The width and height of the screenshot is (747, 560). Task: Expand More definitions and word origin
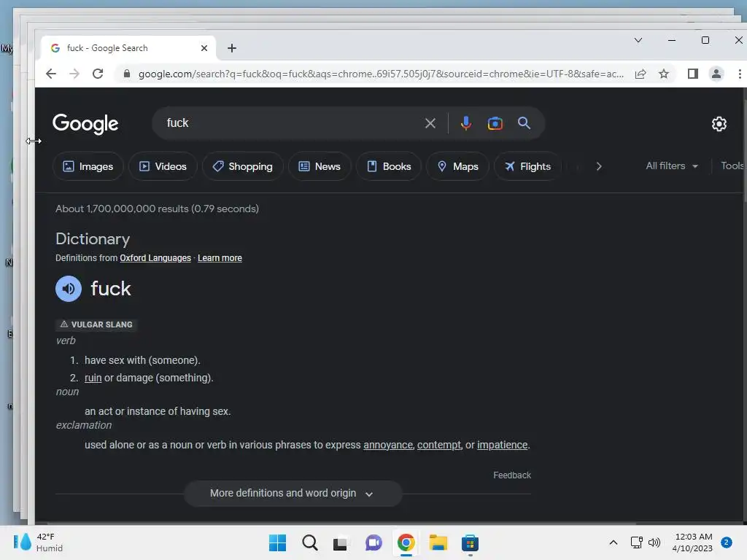click(x=293, y=494)
